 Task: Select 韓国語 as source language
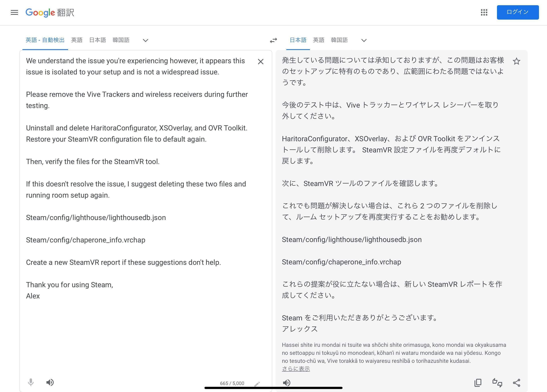coord(121,40)
